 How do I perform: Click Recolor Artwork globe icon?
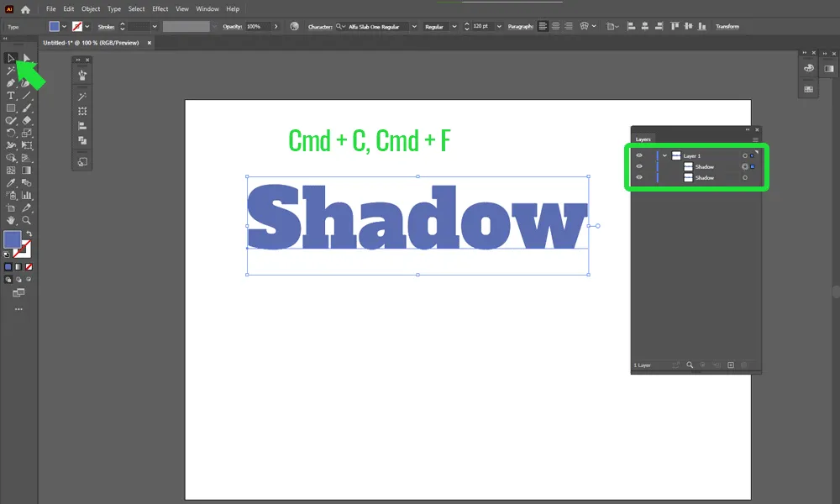[294, 26]
